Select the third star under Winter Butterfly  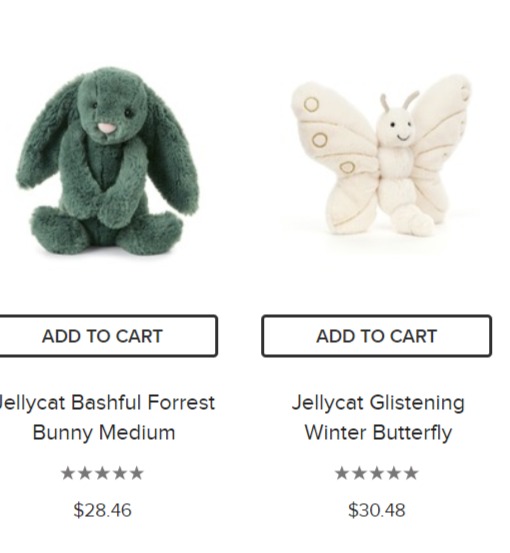377,473
